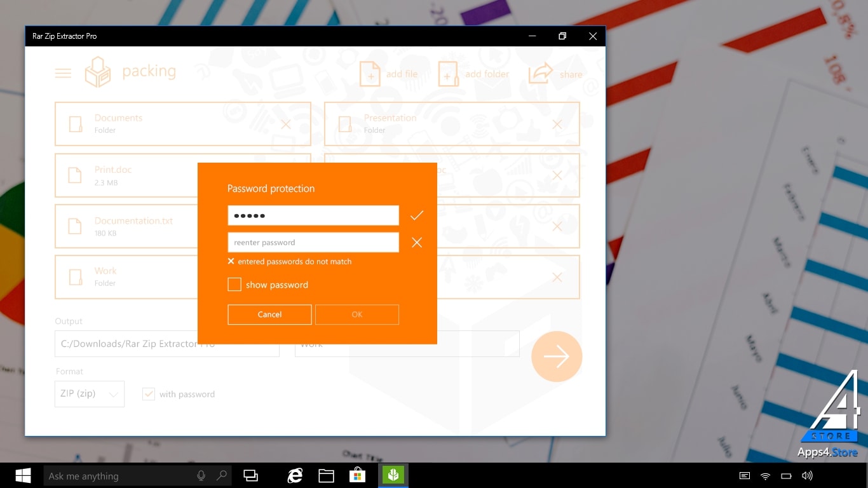Click the Wi-Fi network tray icon
Viewport: 868px width, 488px height.
766,476
